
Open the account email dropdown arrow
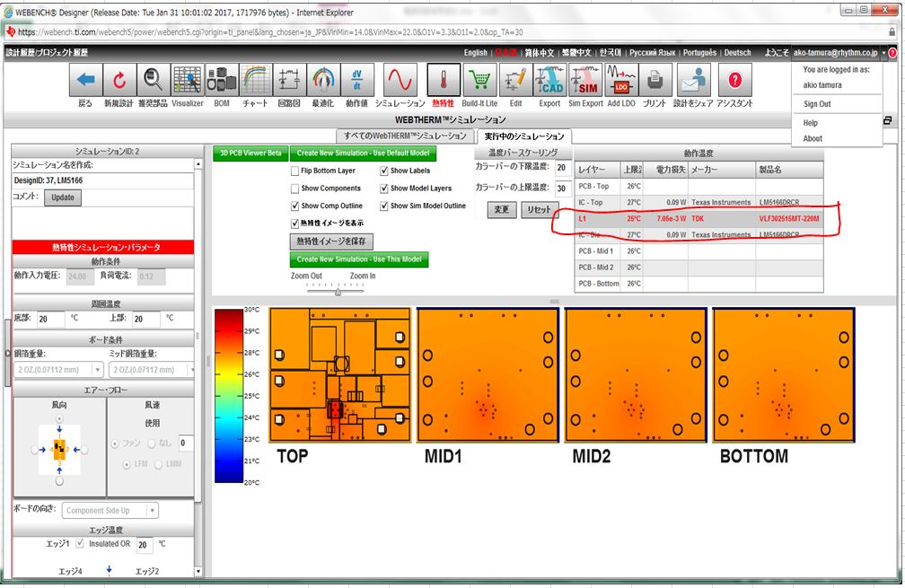883,52
